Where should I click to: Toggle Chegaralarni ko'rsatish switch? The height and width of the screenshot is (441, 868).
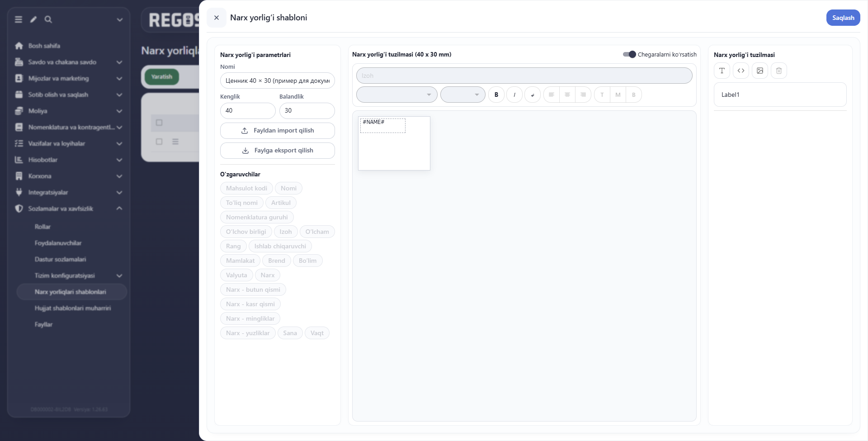[x=629, y=54]
